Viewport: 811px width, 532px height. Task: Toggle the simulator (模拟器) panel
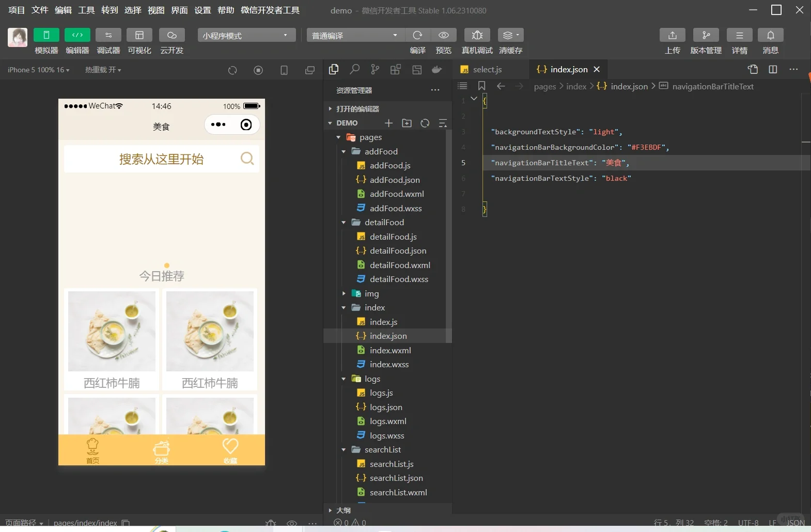[46, 35]
